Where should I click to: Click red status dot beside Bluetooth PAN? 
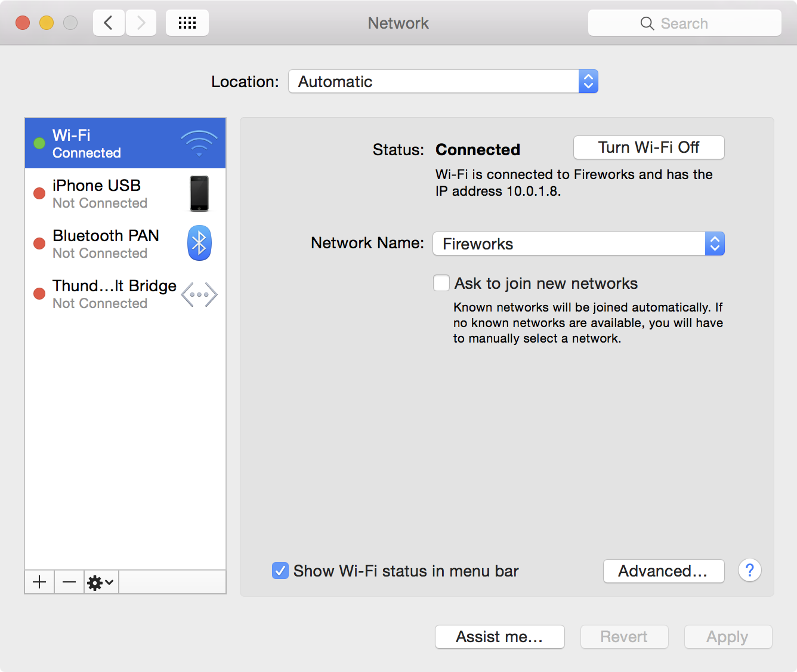[39, 243]
